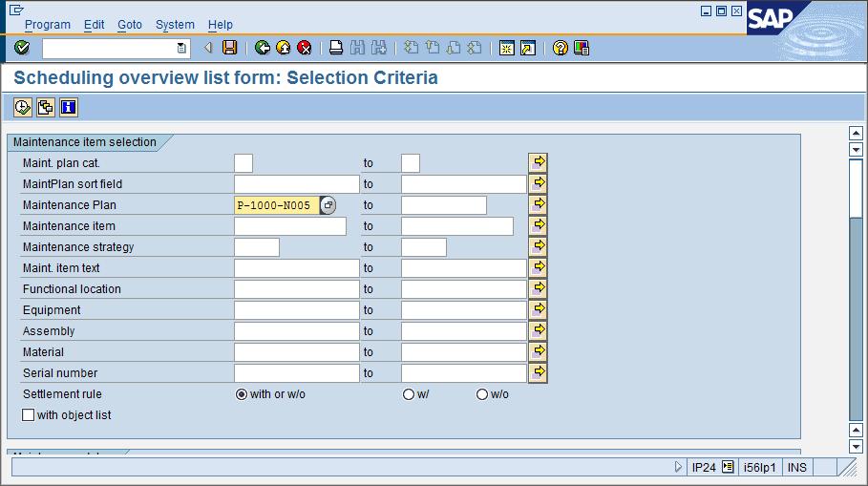
Task: Enable the 'with object list' checkbox
Action: point(29,415)
